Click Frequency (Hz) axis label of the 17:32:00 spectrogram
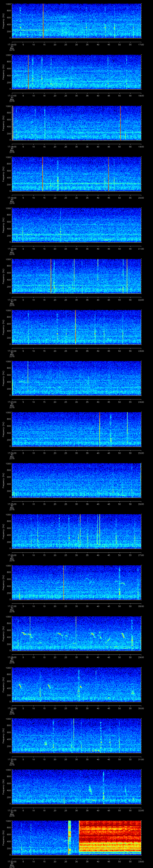Viewport: 153px width, 868px height. tap(3, 838)
